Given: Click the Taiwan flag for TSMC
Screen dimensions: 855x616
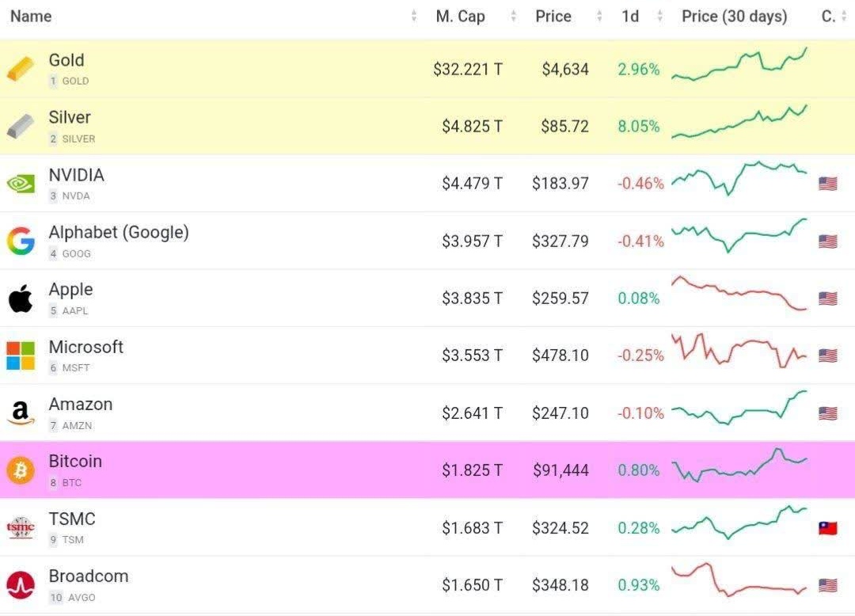Looking at the screenshot, I should click(x=827, y=528).
